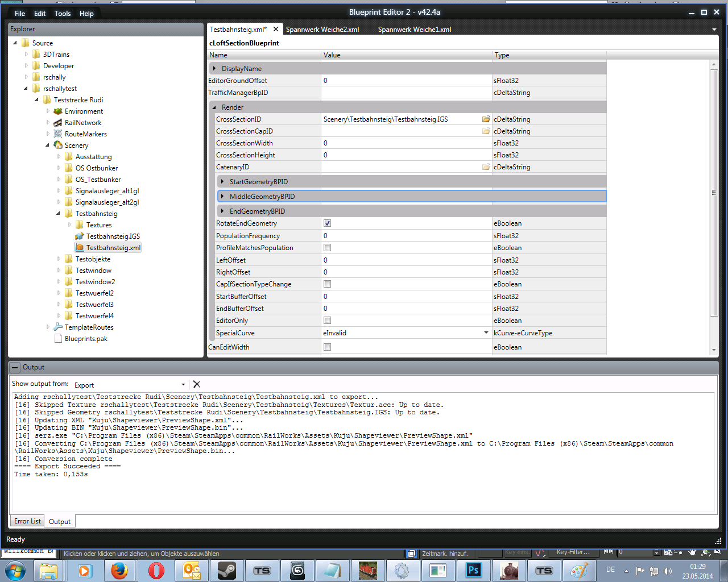Image resolution: width=728 pixels, height=582 pixels.
Task: Expand the MiddleGeometryBPID section
Action: point(222,197)
